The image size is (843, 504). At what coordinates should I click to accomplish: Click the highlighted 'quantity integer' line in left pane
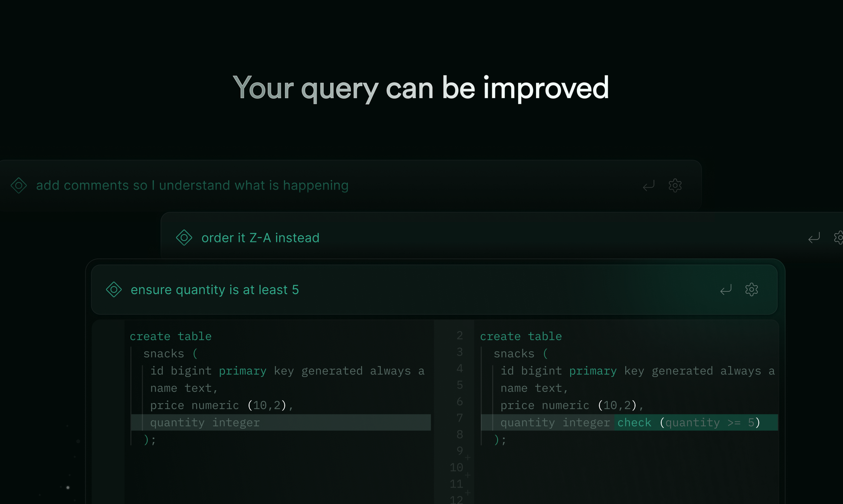(x=205, y=422)
